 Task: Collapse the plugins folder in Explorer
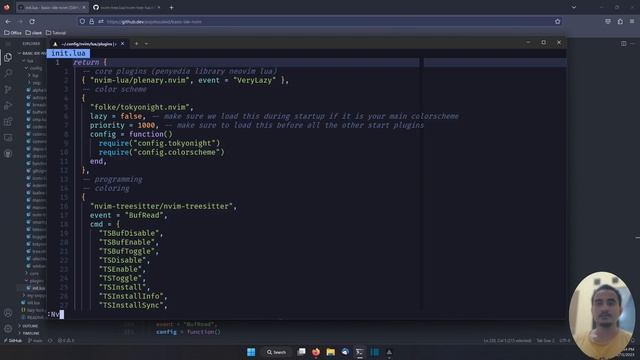click(x=36, y=281)
